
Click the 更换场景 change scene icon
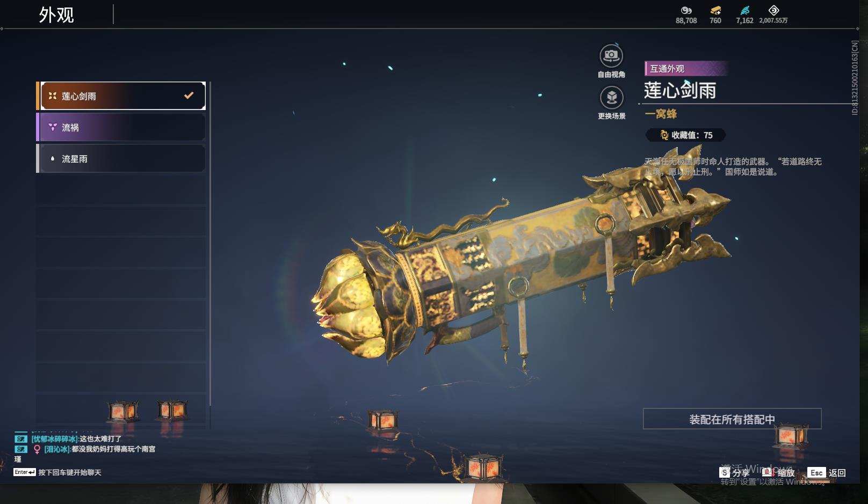(611, 98)
